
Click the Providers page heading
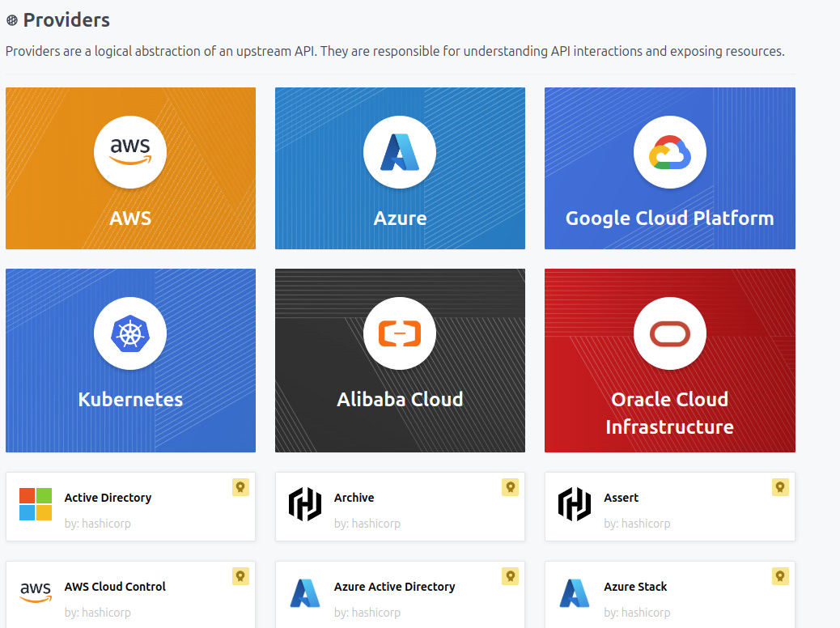pos(66,20)
